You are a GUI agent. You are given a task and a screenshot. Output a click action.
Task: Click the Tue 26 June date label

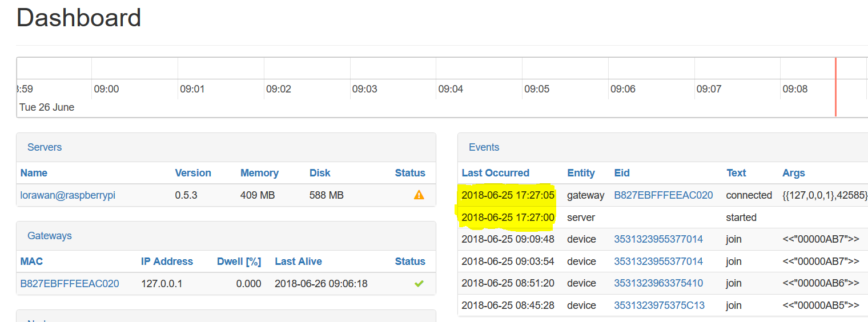(47, 107)
